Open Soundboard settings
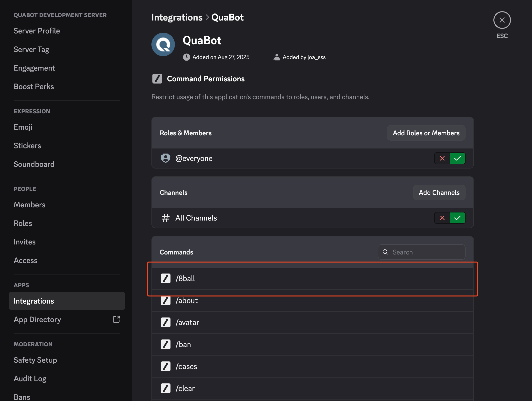 (67, 164)
